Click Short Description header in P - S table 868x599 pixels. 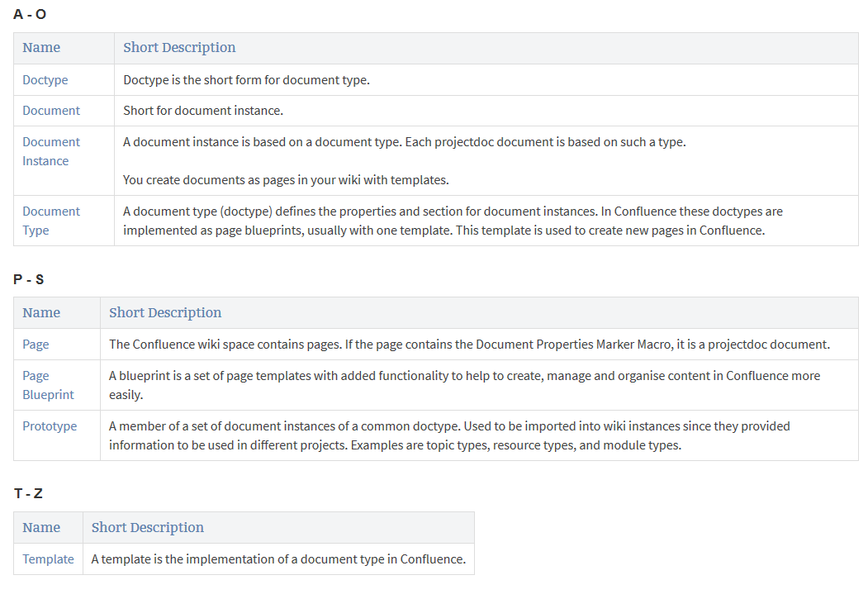point(165,313)
